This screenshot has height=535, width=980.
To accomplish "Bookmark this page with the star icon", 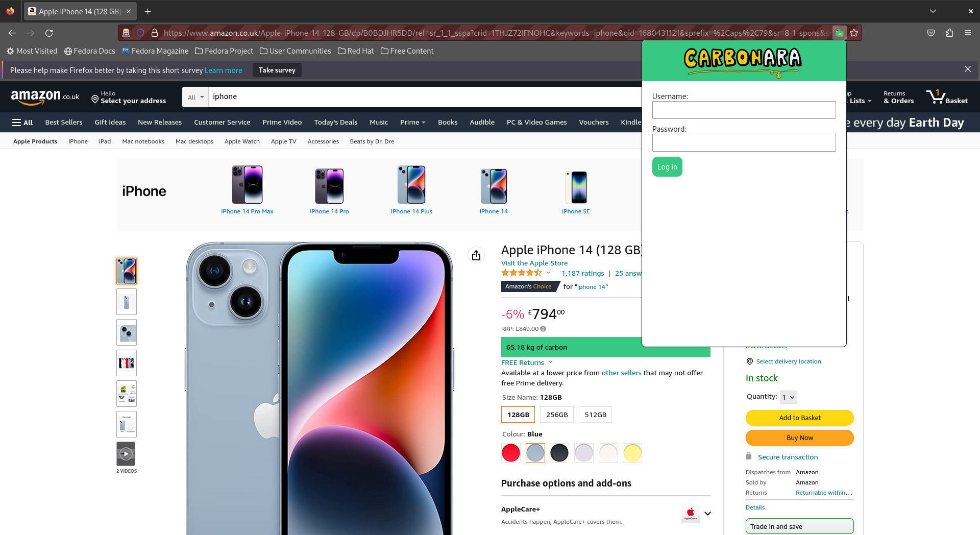I will 854,33.
